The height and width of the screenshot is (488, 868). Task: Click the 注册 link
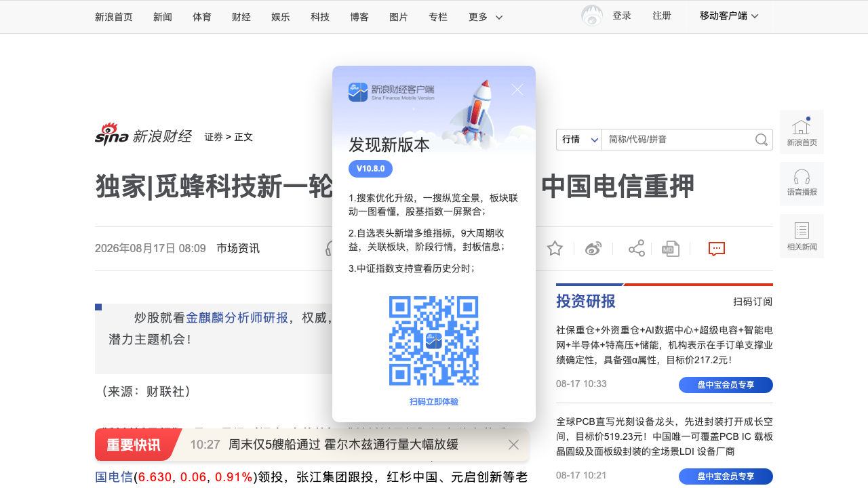[662, 16]
